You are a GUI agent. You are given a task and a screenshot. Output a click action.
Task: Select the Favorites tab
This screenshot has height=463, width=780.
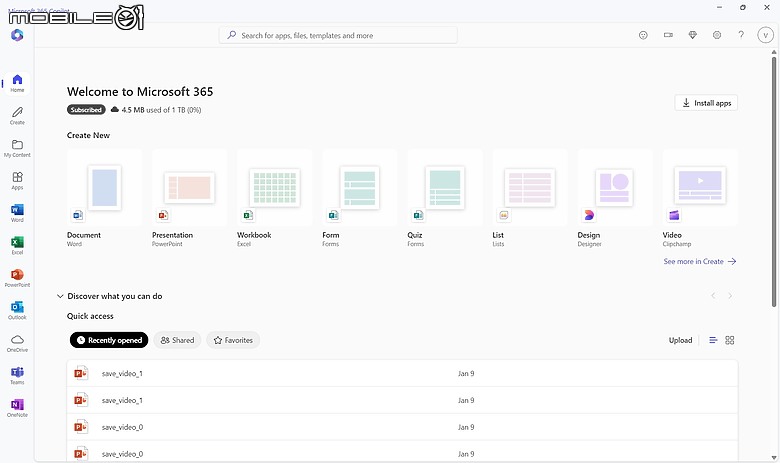233,340
